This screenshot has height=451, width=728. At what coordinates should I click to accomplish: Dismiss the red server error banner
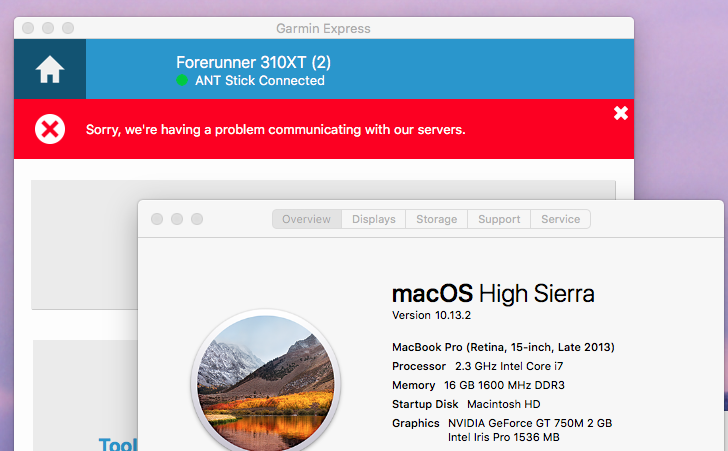tap(621, 113)
